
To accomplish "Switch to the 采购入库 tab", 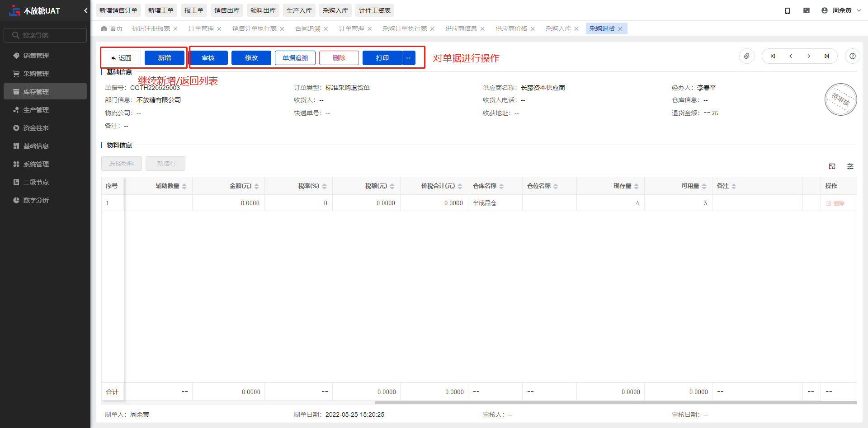I will click(x=558, y=28).
